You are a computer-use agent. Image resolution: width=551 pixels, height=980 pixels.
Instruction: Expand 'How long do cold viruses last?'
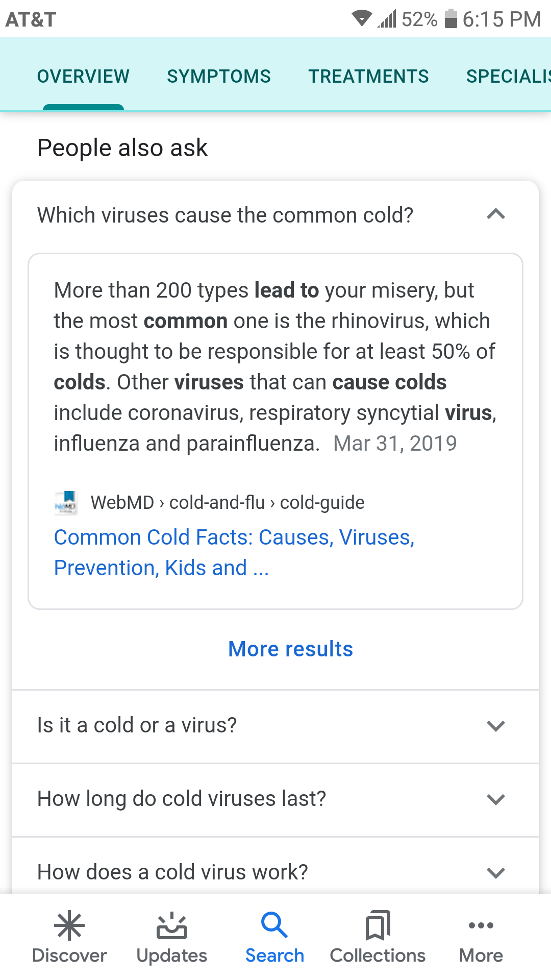(x=495, y=799)
